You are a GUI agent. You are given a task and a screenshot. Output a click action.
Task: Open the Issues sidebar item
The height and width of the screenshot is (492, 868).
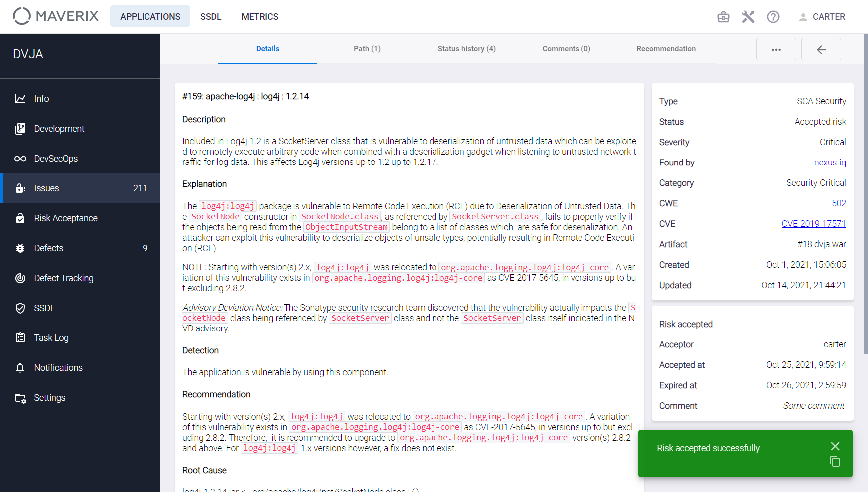(80, 188)
